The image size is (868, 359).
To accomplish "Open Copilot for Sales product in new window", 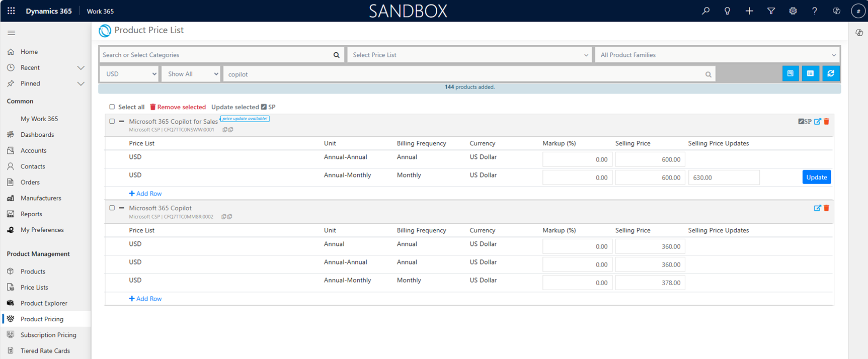I will click(818, 121).
